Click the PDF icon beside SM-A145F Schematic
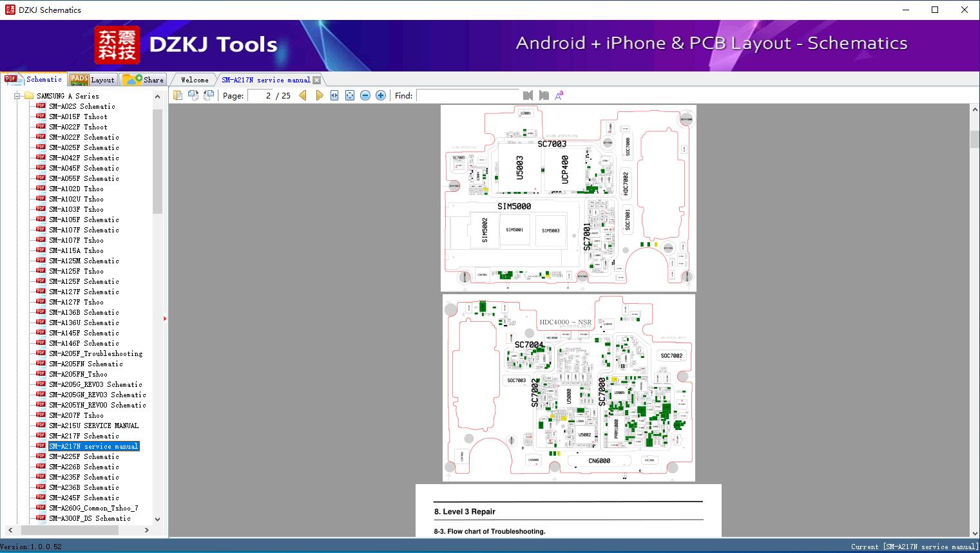Viewport: 980px width, 553px height. tap(41, 332)
